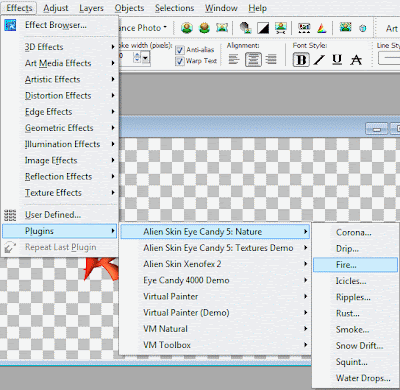Click the gray sphere with photo icon
400x390 pixels.
click(x=246, y=28)
